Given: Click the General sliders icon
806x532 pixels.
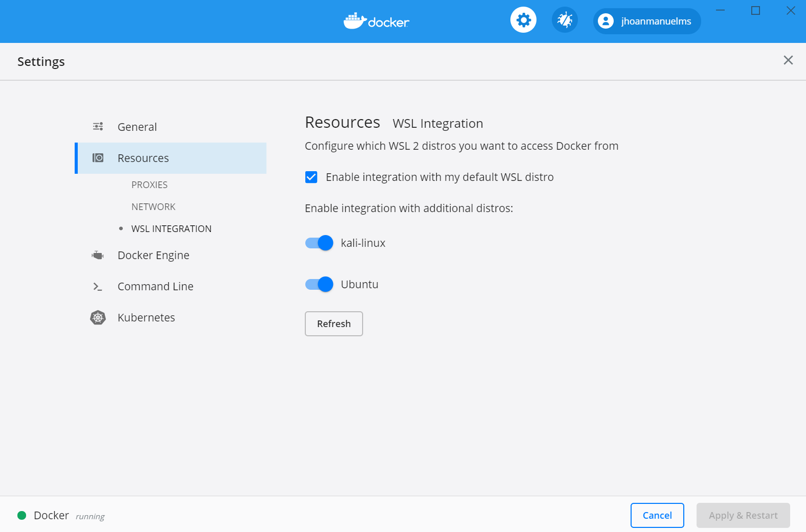Looking at the screenshot, I should coord(98,126).
